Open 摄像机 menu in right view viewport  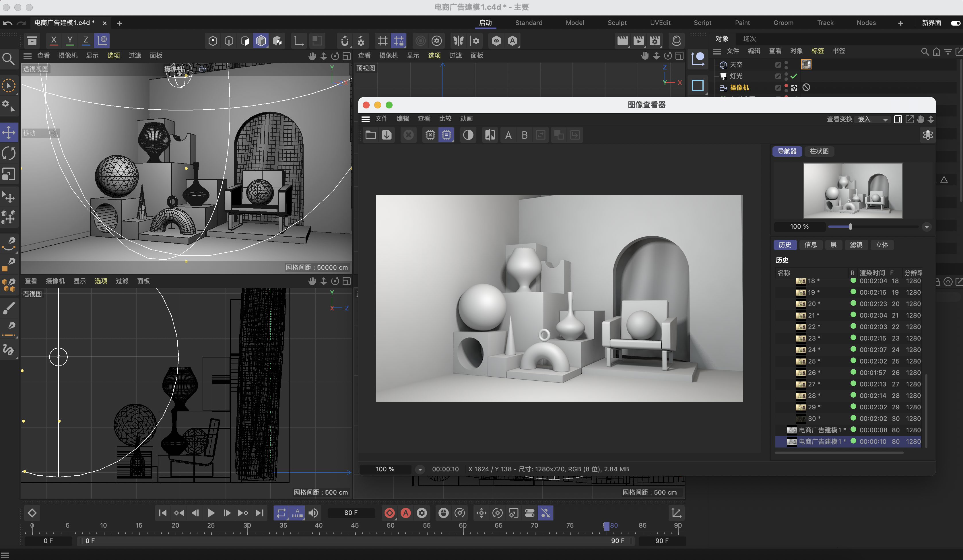click(55, 281)
